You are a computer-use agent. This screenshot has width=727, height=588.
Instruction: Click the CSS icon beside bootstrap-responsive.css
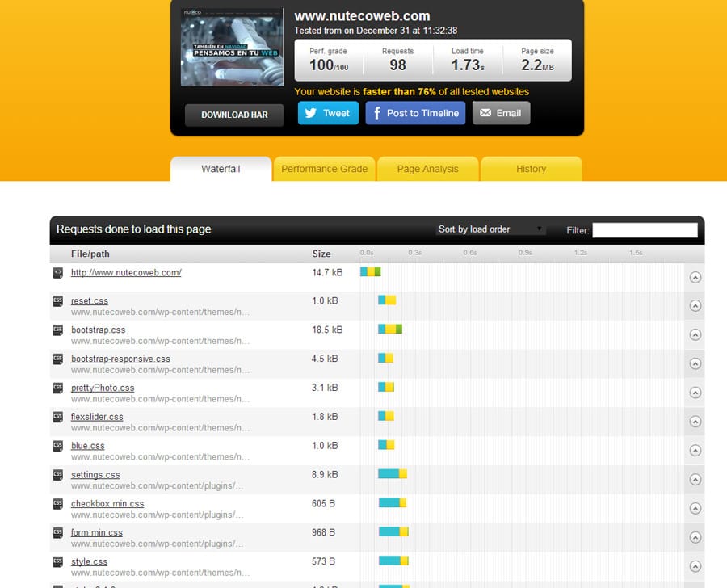58,359
